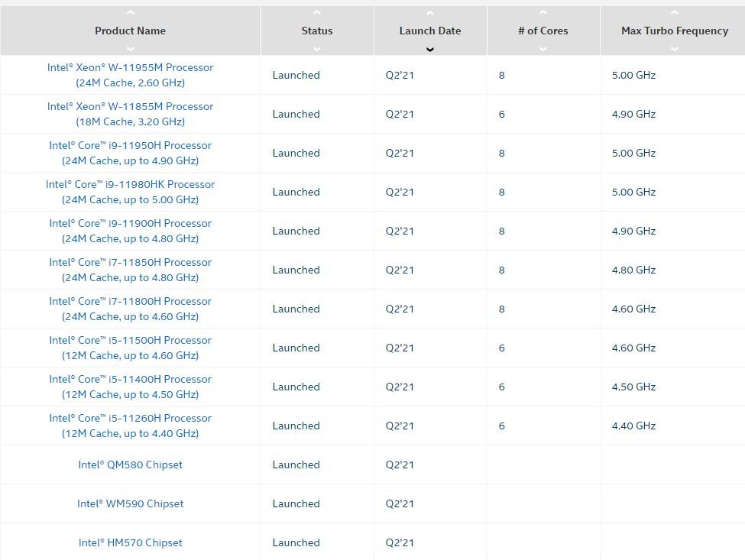Open Core i7-11850H Processor link
This screenshot has height=560, width=745.
coord(130,270)
